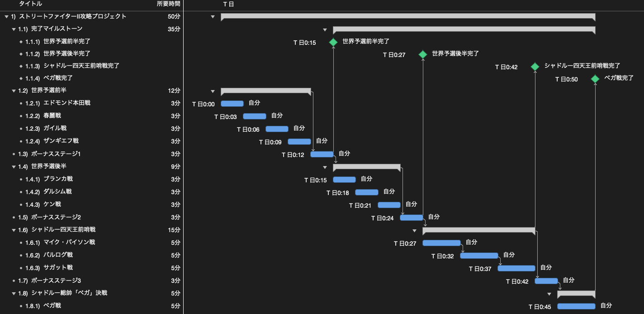Collapse the 1.2 世界予選前半 group
Image resolution: width=644 pixels, height=314 pixels.
point(14,90)
